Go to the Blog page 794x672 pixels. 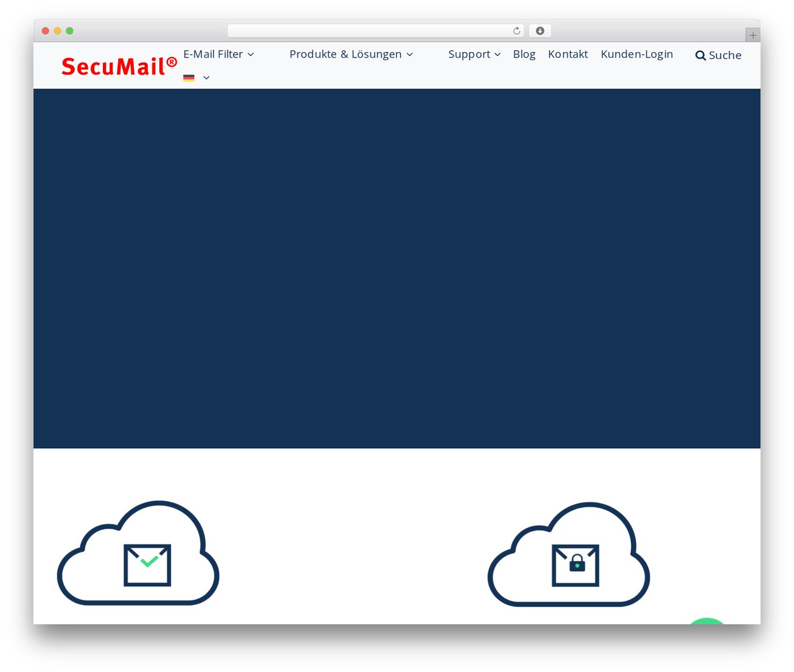tap(524, 55)
